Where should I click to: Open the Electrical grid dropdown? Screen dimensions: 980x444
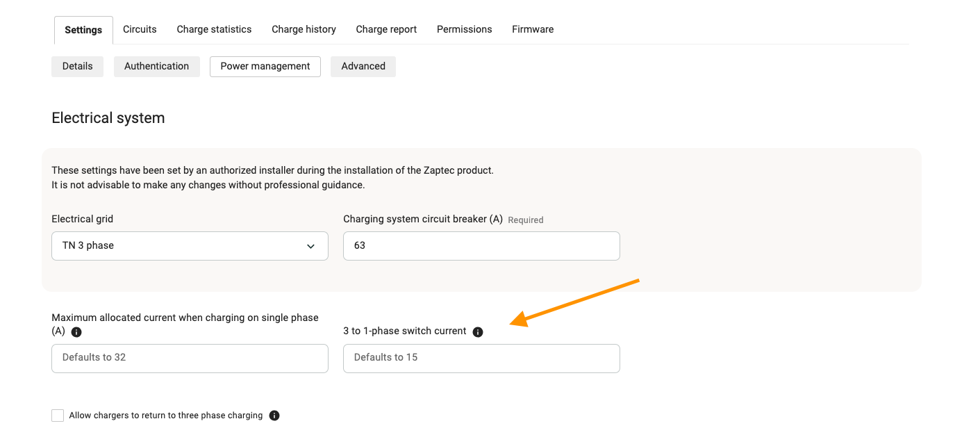point(190,246)
